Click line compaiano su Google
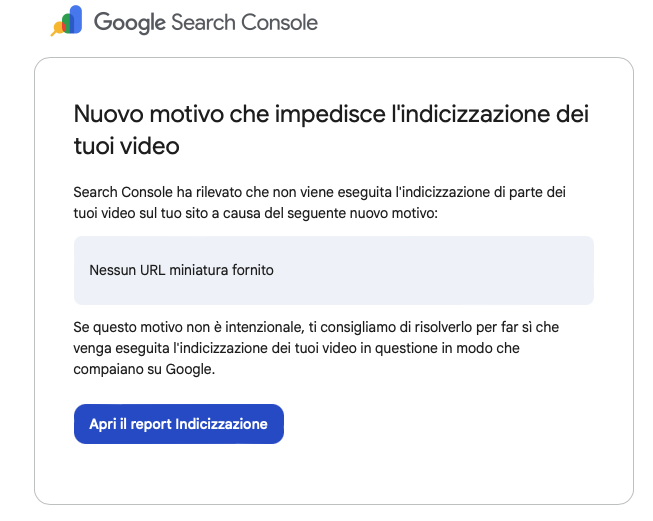Image resolution: width=653 pixels, height=521 pixels. tap(144, 369)
